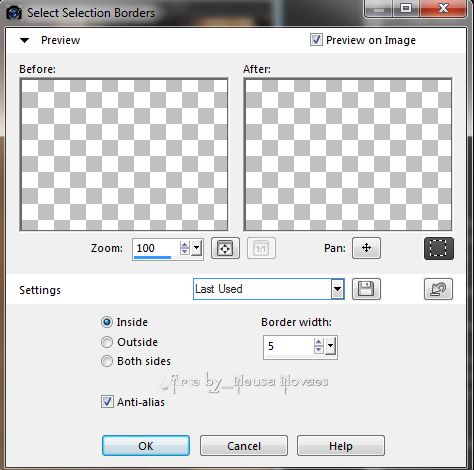
Task: Click the Cancel button
Action: [244, 446]
